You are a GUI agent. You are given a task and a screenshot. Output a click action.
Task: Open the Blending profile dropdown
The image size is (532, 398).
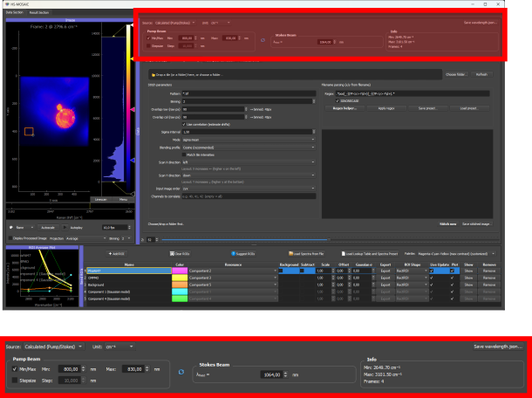point(249,148)
